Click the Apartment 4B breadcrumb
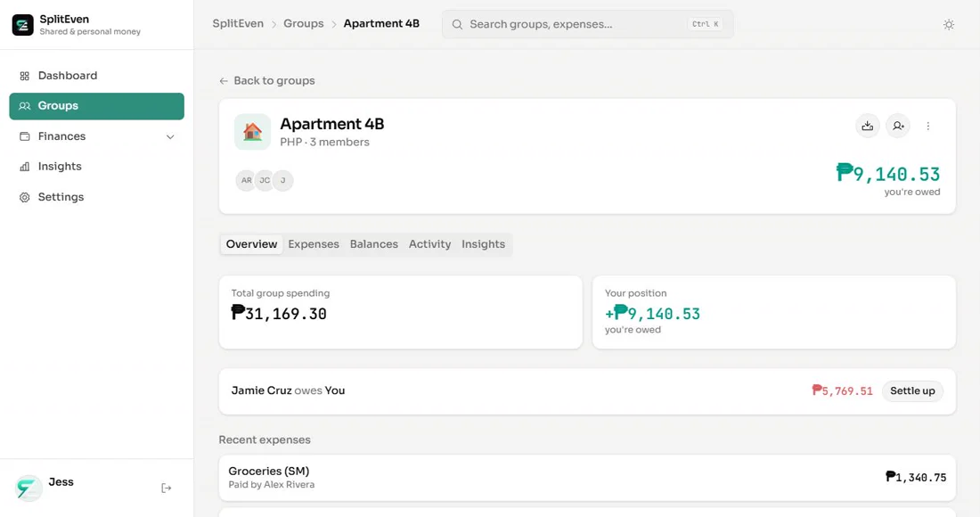Screen dimensions: 980x517 [381, 24]
